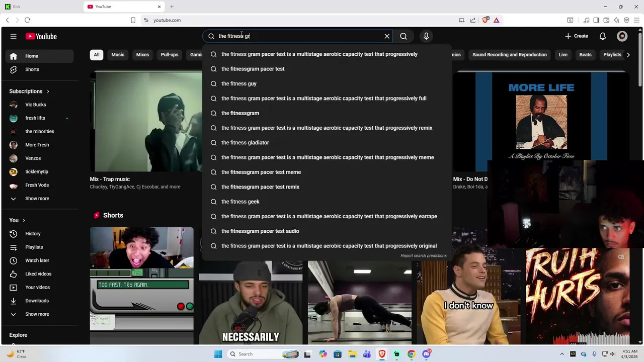This screenshot has width=644, height=362.
Task: Select the Beats filter chip
Action: [585, 55]
